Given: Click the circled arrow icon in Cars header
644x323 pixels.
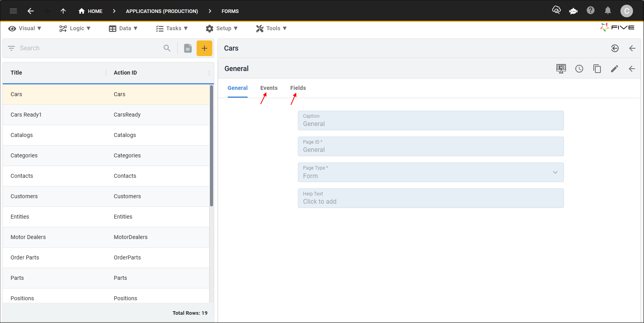Looking at the screenshot, I should [615, 48].
